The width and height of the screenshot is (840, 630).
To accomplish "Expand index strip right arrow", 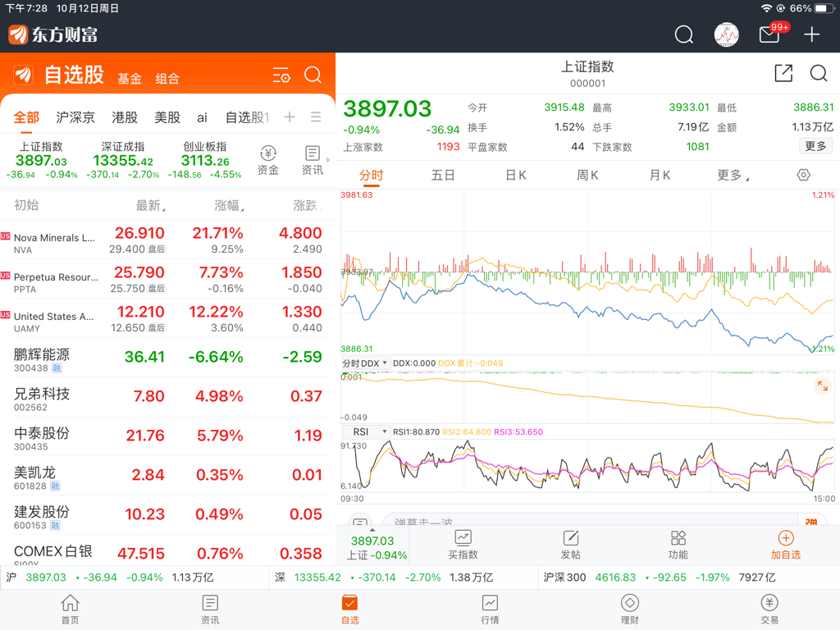I will coord(328,160).
